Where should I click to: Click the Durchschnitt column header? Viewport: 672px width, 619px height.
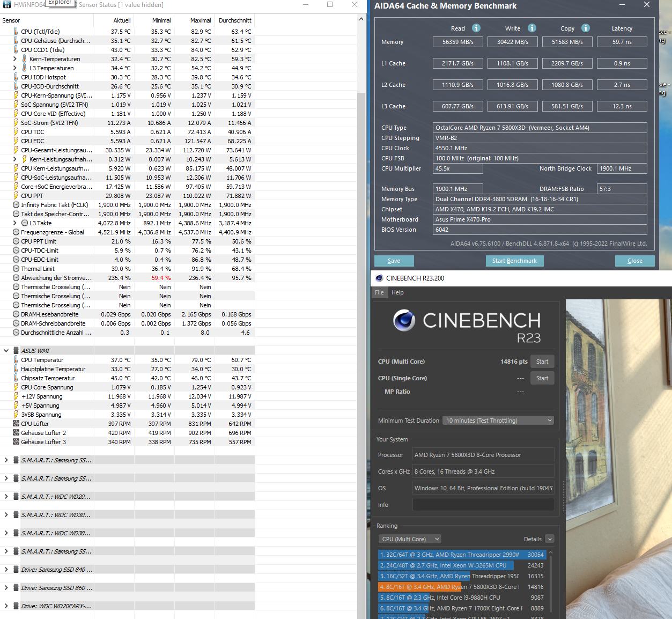(235, 20)
